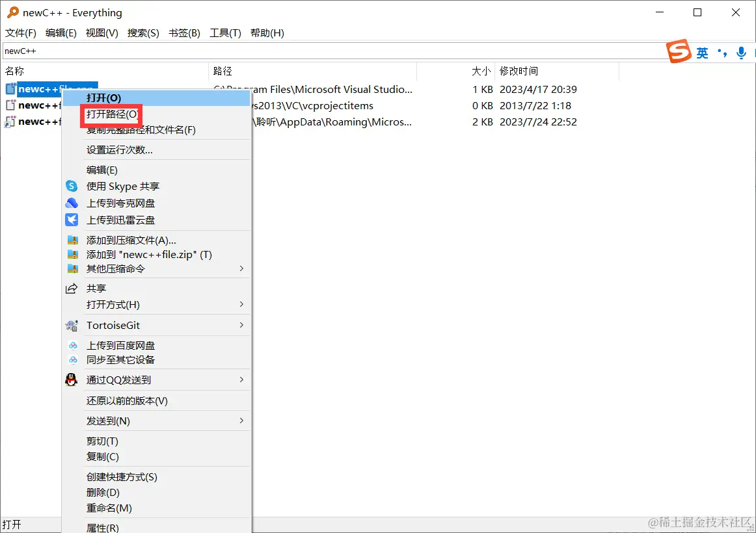Click file icon of the 2013/7/22 result
756x533 pixels.
click(10, 105)
